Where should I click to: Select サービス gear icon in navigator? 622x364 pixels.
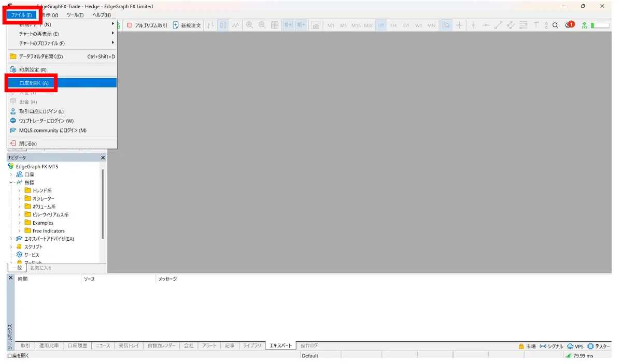pyautogui.click(x=20, y=255)
